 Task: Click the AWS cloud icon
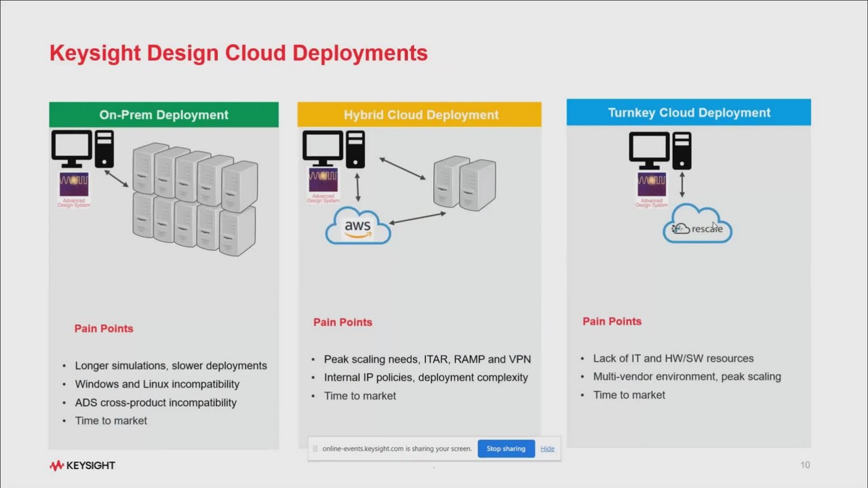click(x=358, y=226)
